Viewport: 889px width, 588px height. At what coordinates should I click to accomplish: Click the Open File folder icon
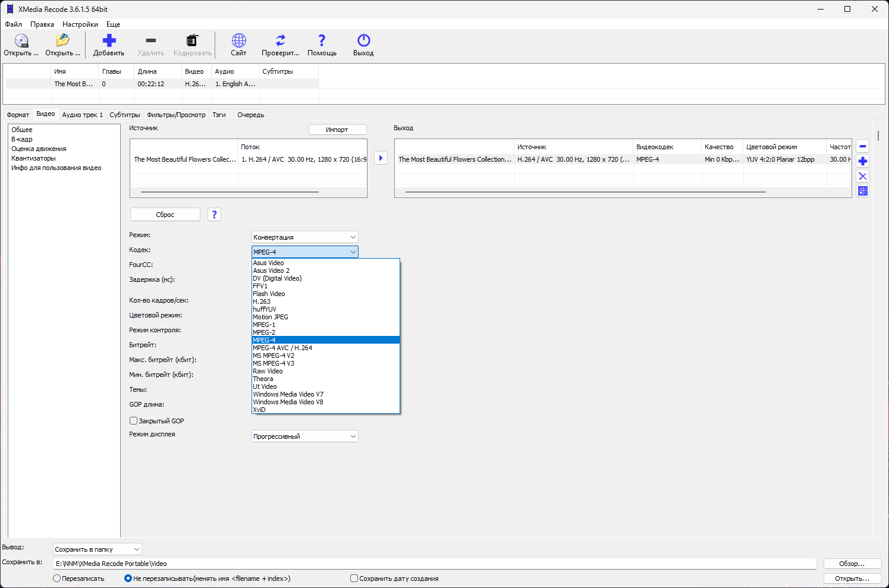(62, 40)
